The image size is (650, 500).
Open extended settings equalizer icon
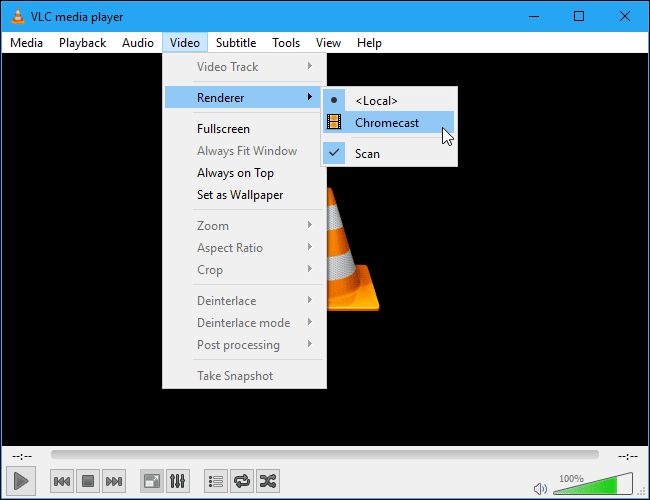(x=177, y=481)
